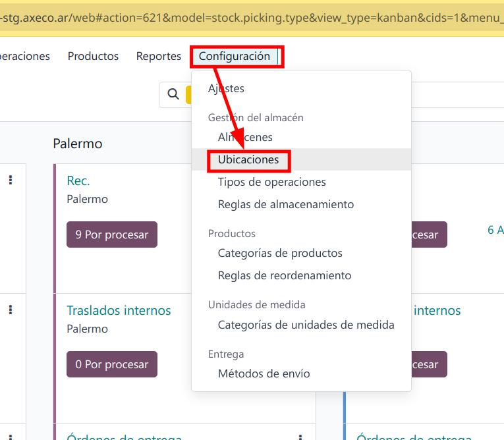
Task: Open the Reportes menu
Action: [159, 57]
